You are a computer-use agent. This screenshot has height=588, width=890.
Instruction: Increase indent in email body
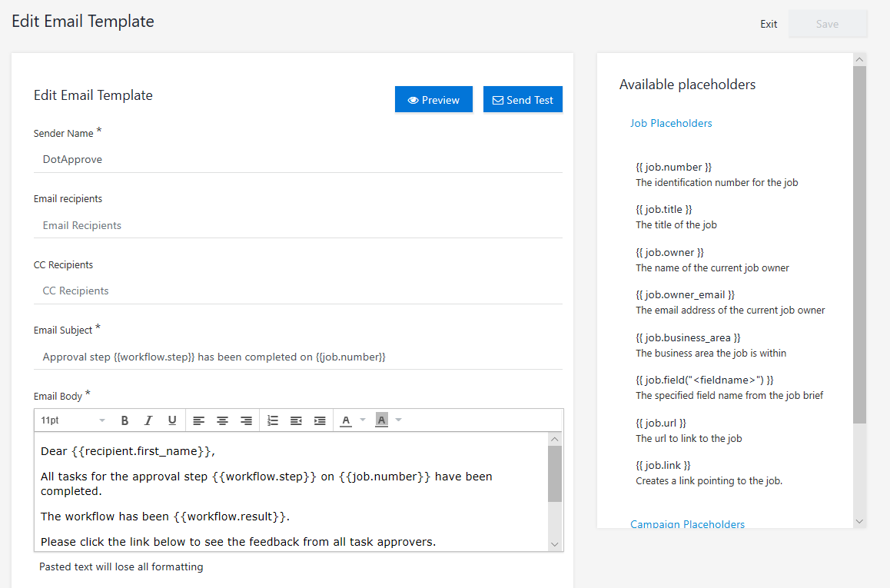(x=320, y=420)
